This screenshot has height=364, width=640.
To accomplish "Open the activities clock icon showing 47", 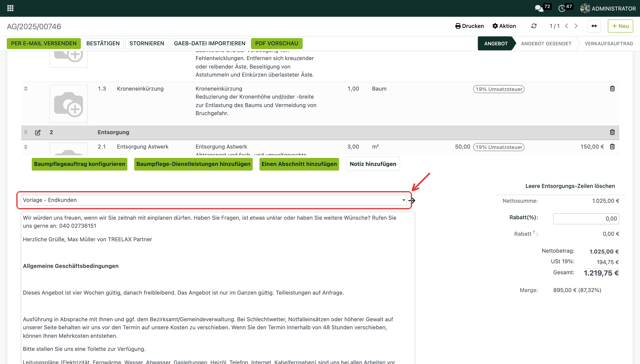I will pos(562,8).
